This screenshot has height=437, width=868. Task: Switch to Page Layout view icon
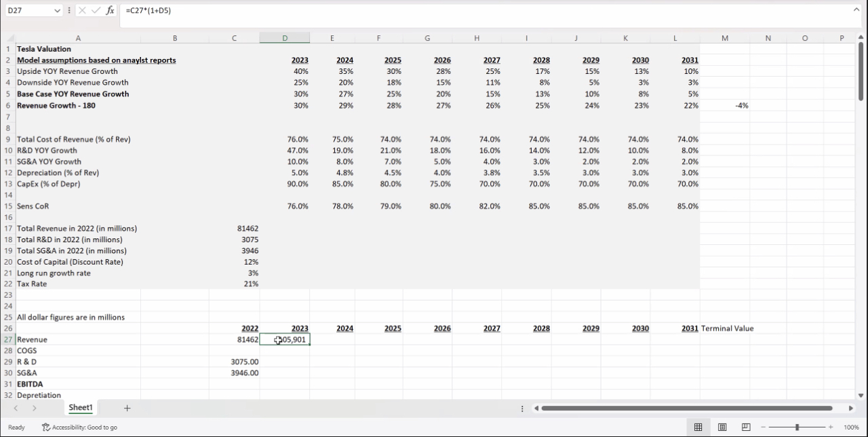(722, 427)
